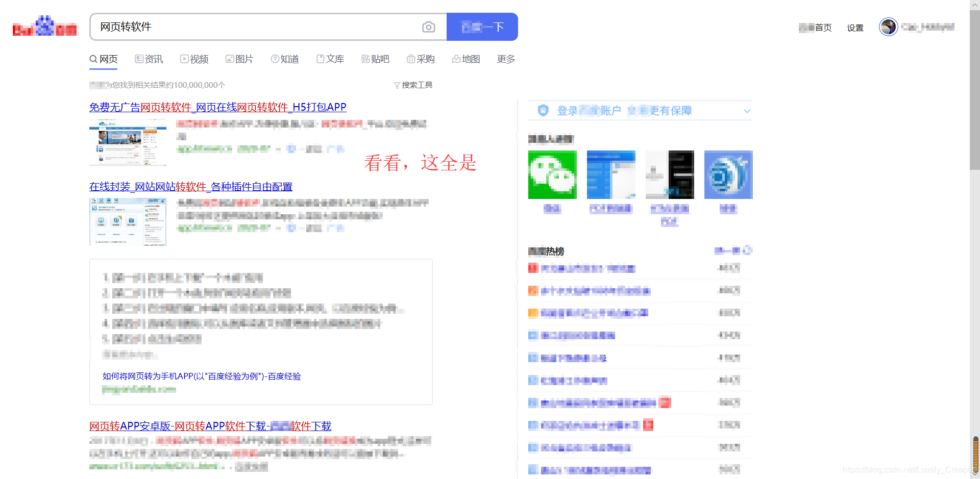Open the 地图 tab
The image size is (980, 479).
[x=466, y=59]
